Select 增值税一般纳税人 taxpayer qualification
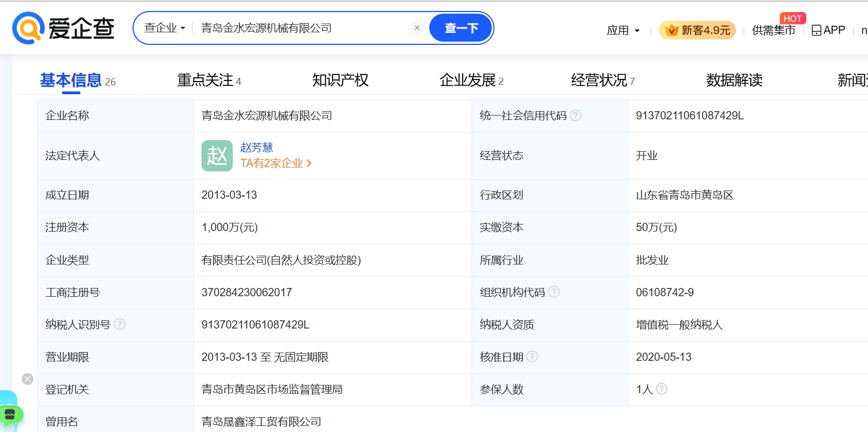 [x=679, y=325]
